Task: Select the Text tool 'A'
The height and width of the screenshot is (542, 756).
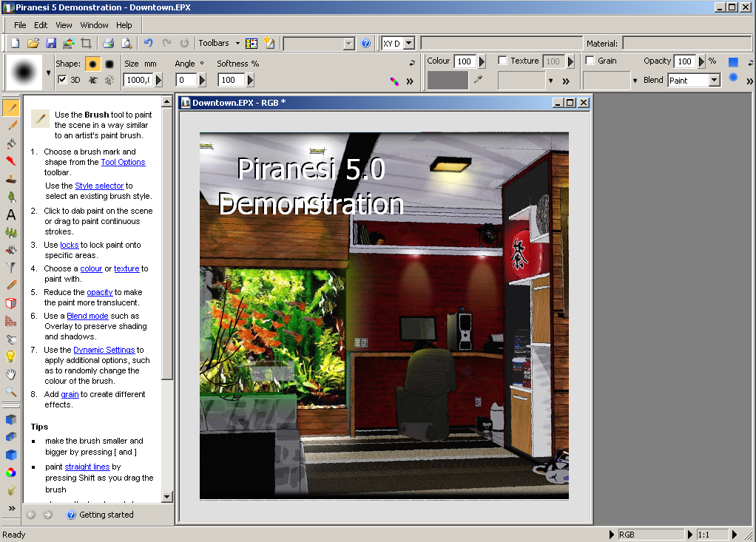Action: [11, 215]
